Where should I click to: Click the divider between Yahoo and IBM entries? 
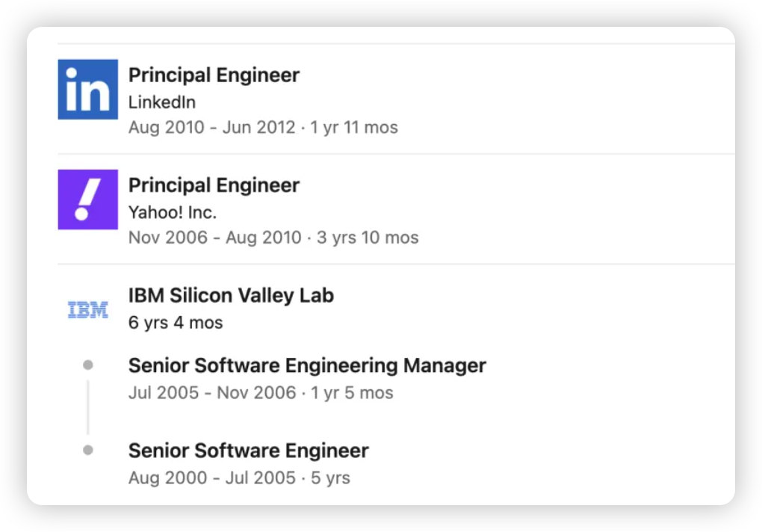[x=396, y=264]
